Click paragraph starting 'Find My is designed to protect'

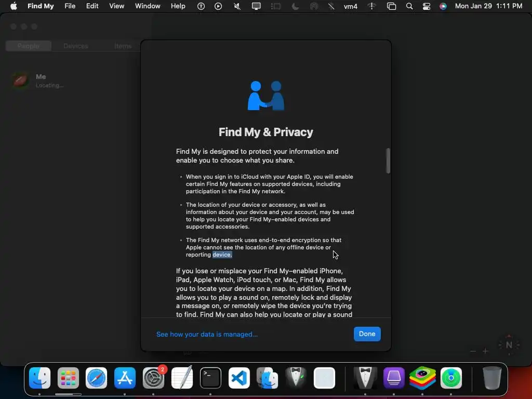257,156
